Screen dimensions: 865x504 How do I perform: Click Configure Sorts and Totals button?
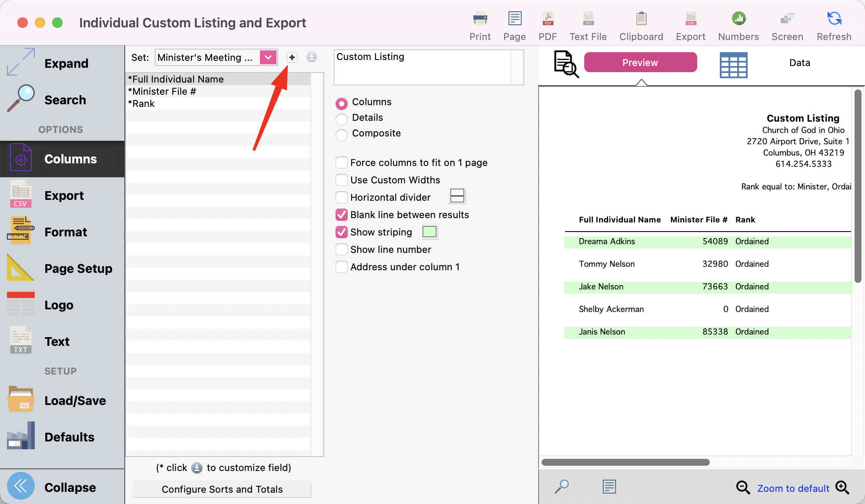[222, 489]
